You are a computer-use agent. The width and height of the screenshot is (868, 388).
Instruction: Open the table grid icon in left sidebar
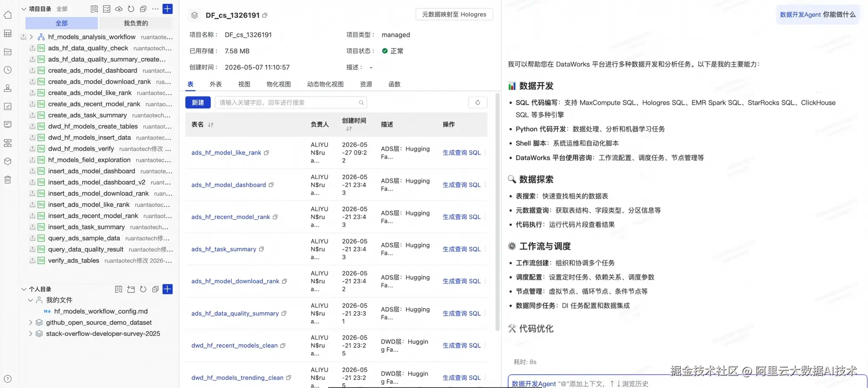(x=8, y=33)
